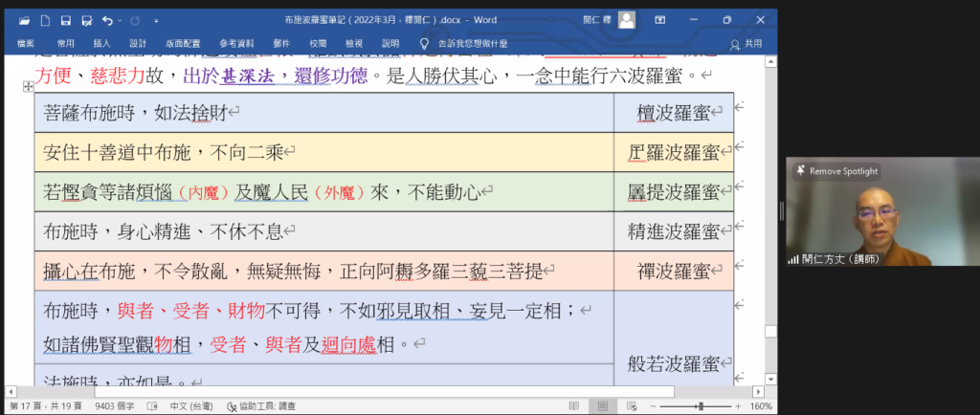Click the Open folder icon in Quick Access
The height and width of the screenshot is (415, 980).
tap(24, 19)
